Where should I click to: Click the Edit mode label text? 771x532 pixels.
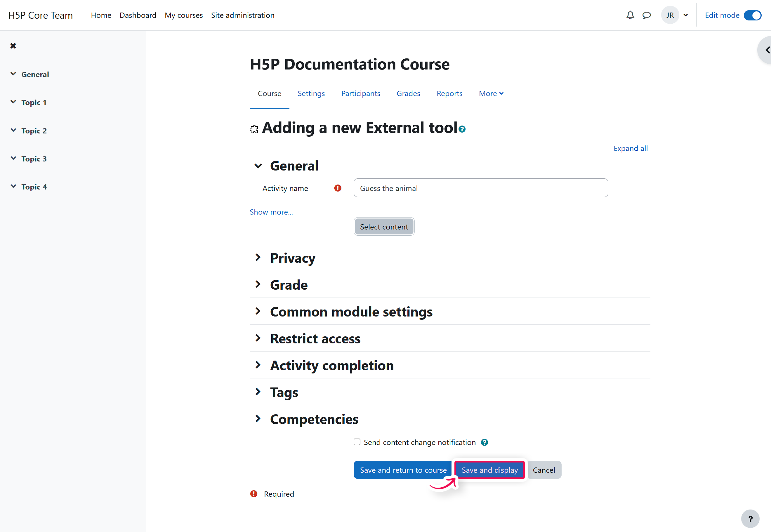[722, 15]
